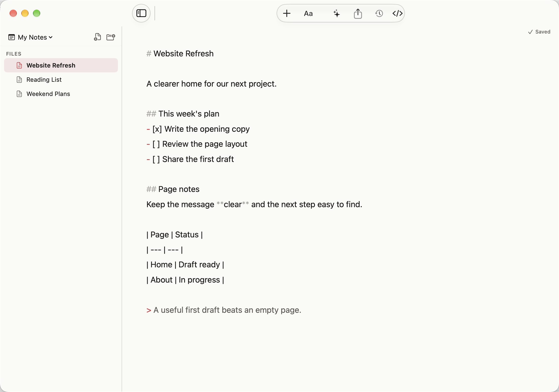Click the line A clearer home for our next project
The image size is (559, 392).
coord(211,84)
